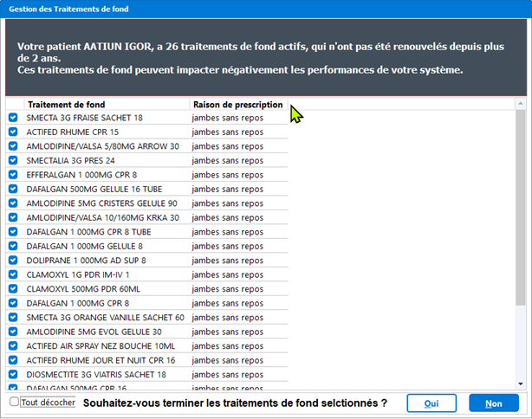Select AMLODIPINE 5MG CRISTERS GELULE 90 text
The width and height of the screenshot is (532, 419).
coord(101,203)
